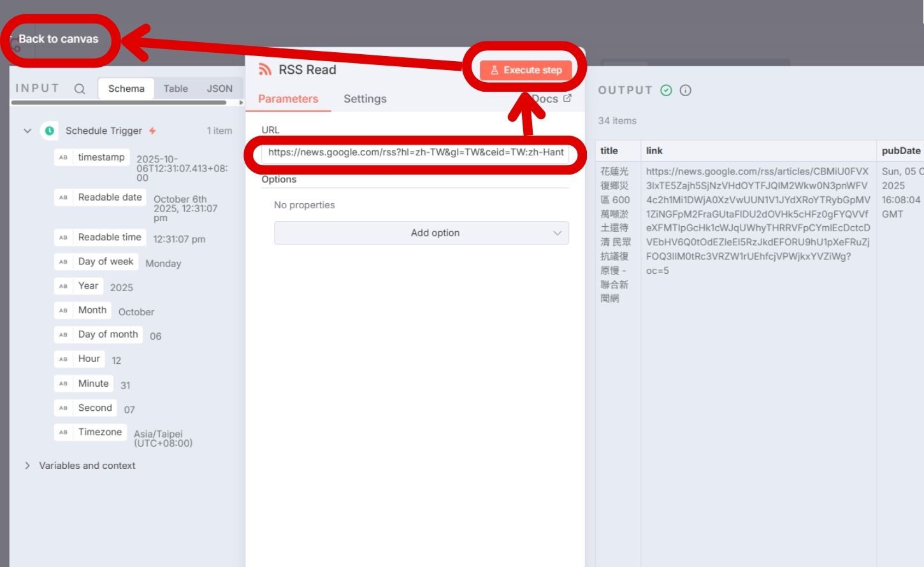924x567 pixels.
Task: Open search in the INPUT panel
Action: coord(79,89)
